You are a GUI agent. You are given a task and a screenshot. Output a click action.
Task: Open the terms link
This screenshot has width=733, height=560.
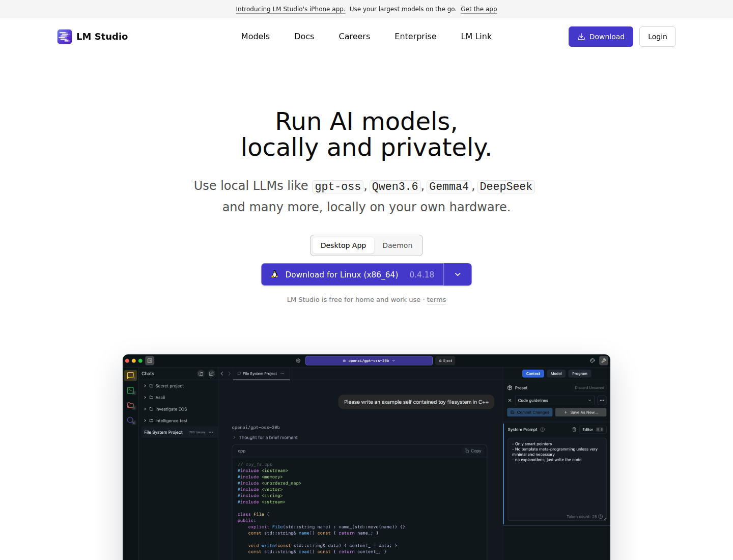click(436, 300)
